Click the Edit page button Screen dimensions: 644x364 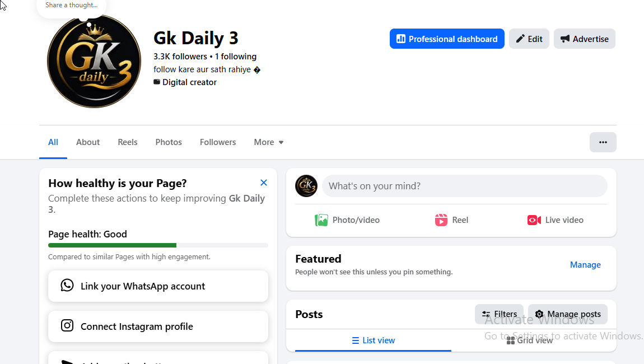coord(529,39)
